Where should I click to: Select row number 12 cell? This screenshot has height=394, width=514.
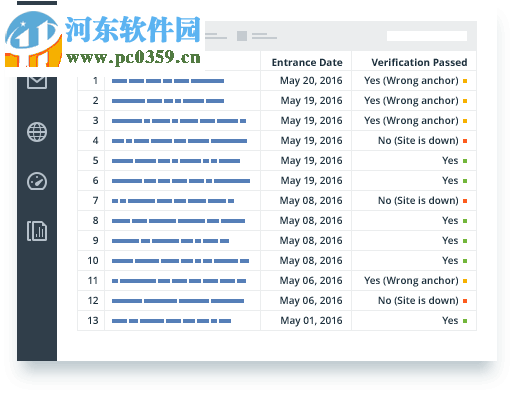tap(91, 301)
